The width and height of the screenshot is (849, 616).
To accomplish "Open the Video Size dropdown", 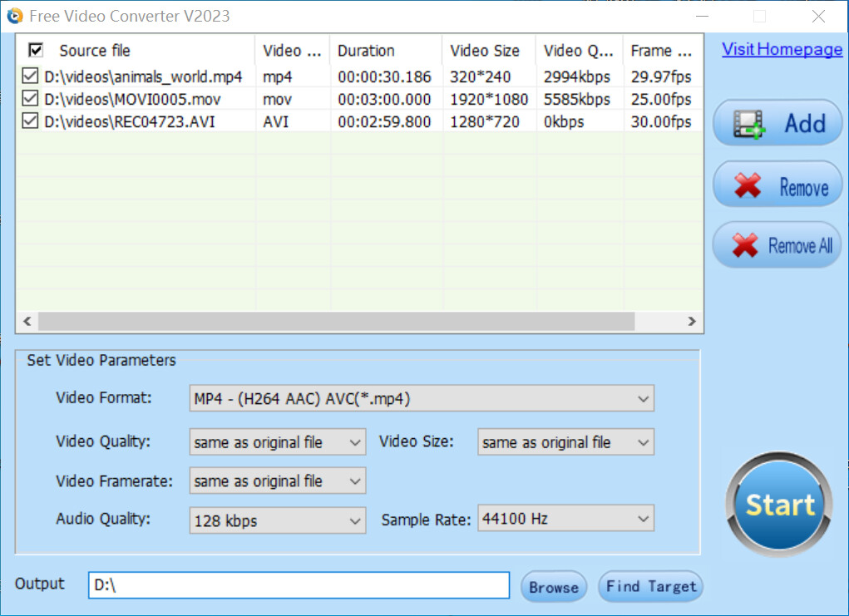I will click(x=644, y=441).
